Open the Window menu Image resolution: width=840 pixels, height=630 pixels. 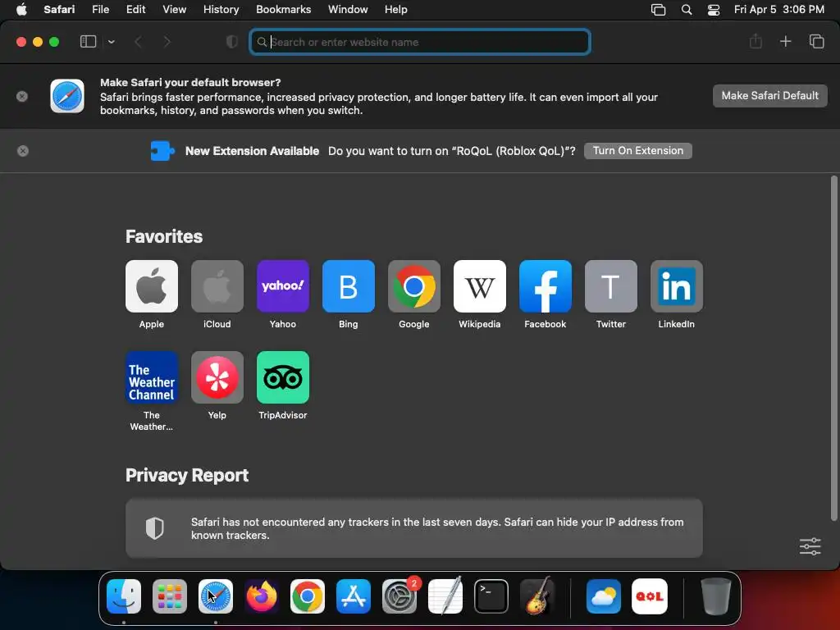tap(348, 10)
